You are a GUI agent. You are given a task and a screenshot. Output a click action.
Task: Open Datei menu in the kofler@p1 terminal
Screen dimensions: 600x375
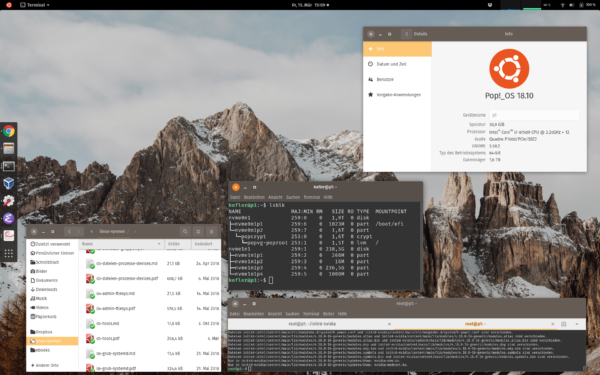(235, 197)
